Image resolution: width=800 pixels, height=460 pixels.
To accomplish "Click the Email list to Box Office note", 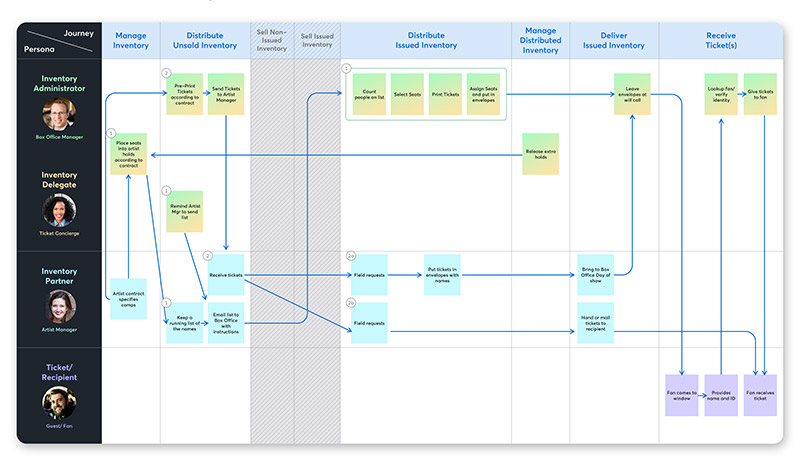I will coord(225,322).
